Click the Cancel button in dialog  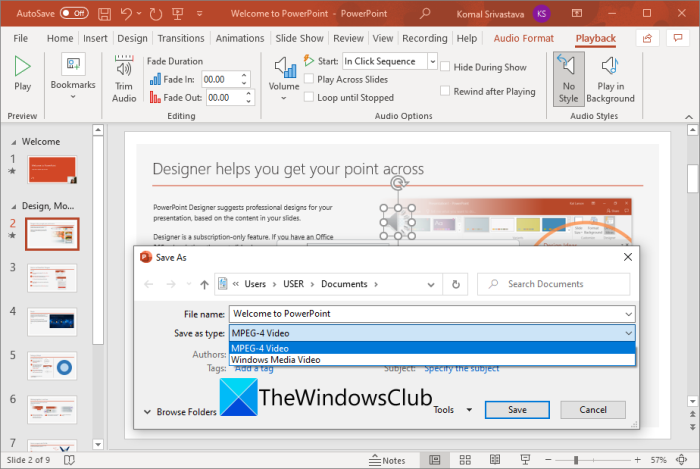(593, 410)
